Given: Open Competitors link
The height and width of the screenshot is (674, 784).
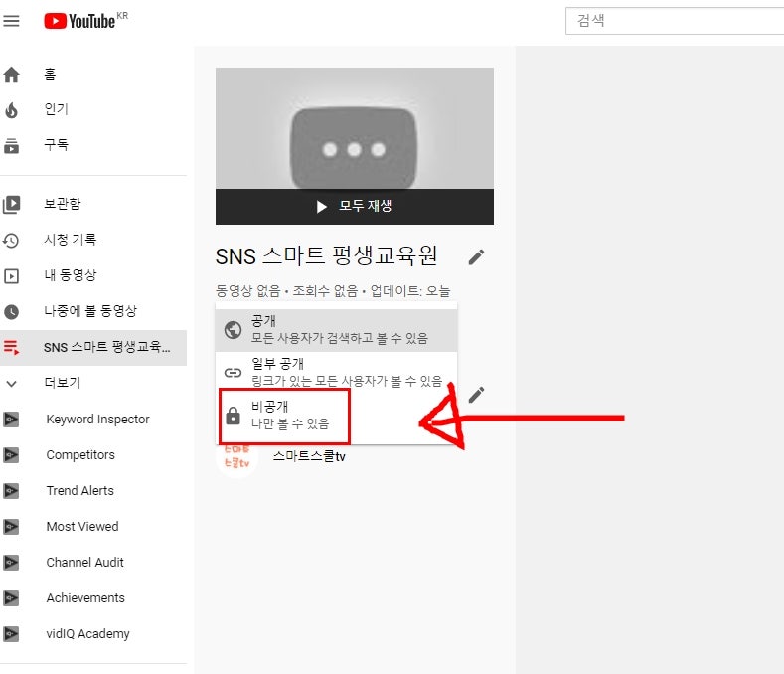Looking at the screenshot, I should [x=80, y=455].
